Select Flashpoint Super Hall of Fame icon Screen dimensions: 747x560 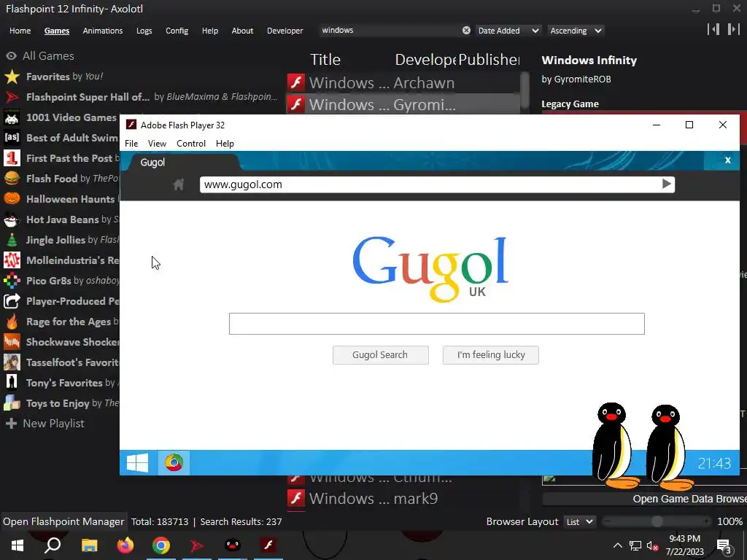[x=12, y=97]
